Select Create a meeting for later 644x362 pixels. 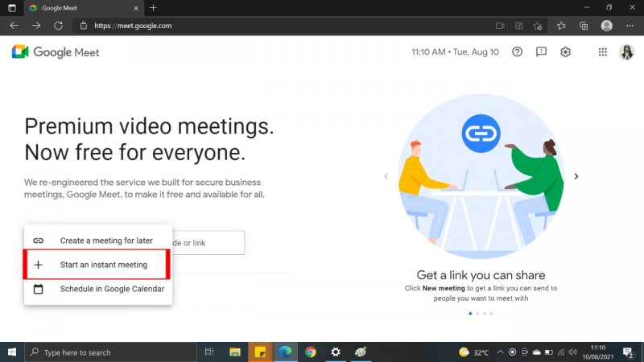(x=97, y=241)
